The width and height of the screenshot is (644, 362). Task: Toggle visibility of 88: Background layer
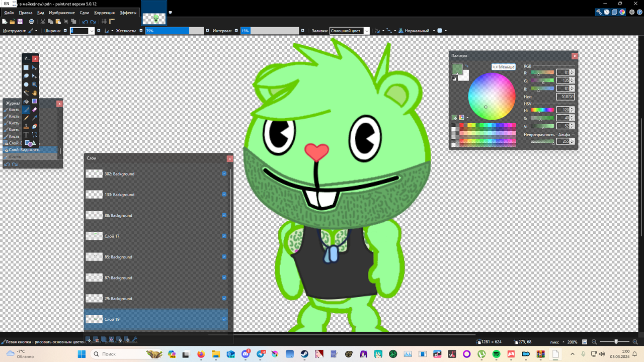(x=224, y=215)
